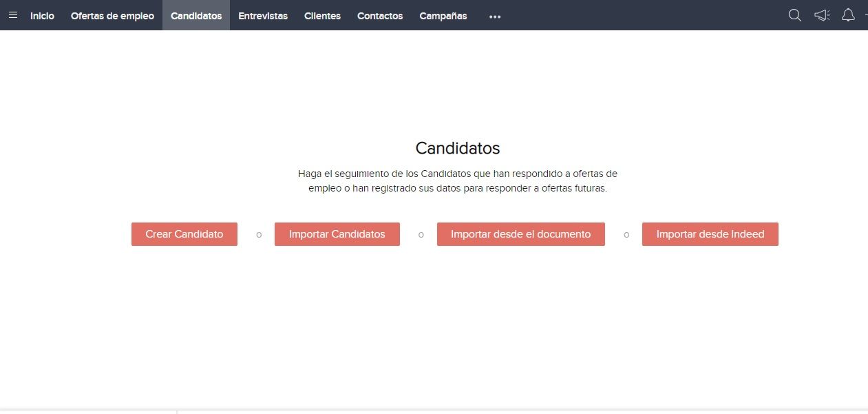
Task: Select Importar desde el documento
Action: click(520, 234)
